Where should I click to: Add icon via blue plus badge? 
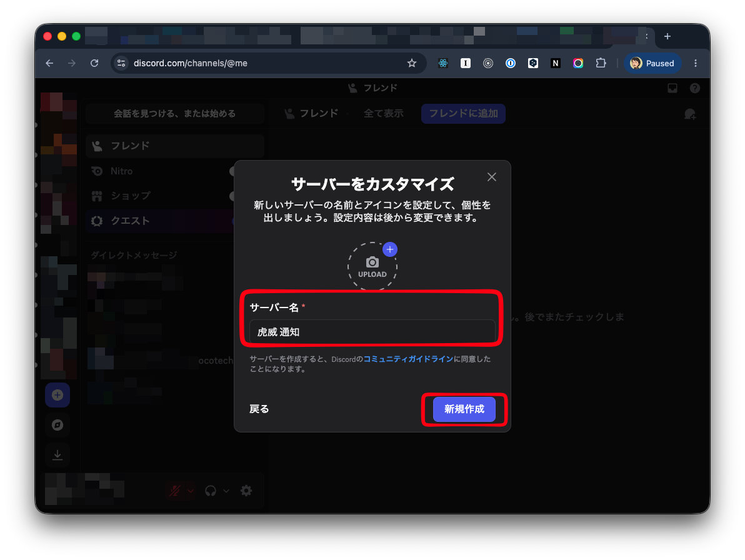click(x=390, y=249)
